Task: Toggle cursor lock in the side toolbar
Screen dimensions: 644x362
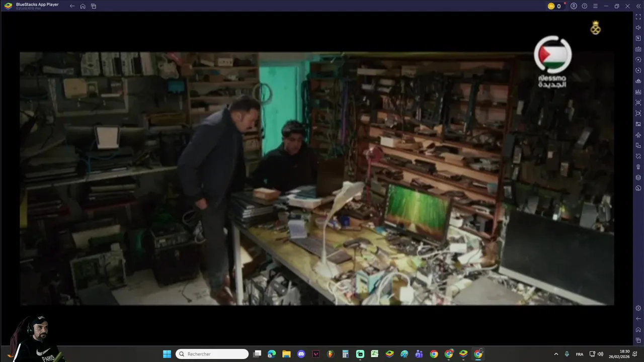Action: 638,38
